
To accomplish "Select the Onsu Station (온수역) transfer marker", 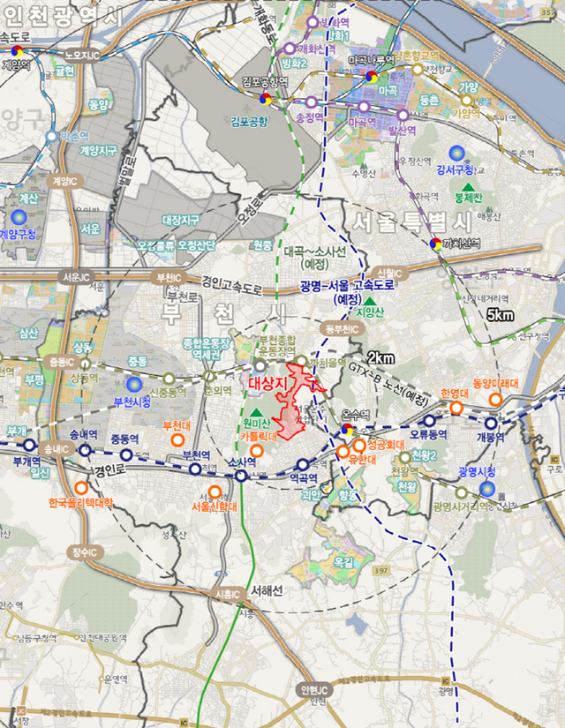I will [348, 429].
